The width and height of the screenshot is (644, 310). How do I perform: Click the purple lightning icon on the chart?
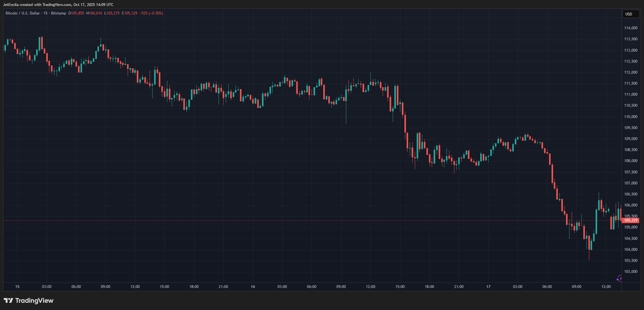pyautogui.click(x=619, y=279)
